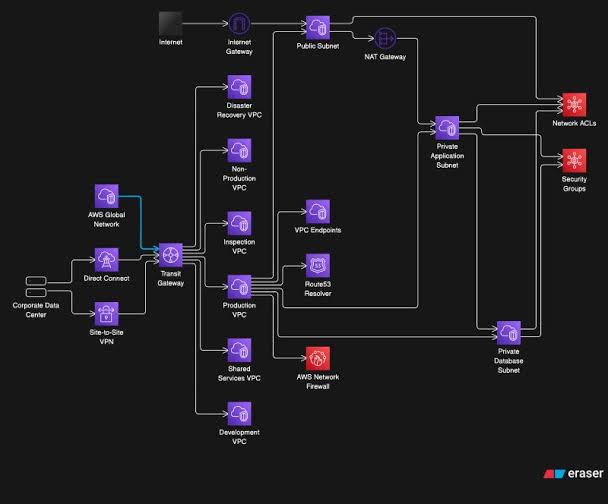
Task: Click the "Inspection VPC" label
Action: 239,247
